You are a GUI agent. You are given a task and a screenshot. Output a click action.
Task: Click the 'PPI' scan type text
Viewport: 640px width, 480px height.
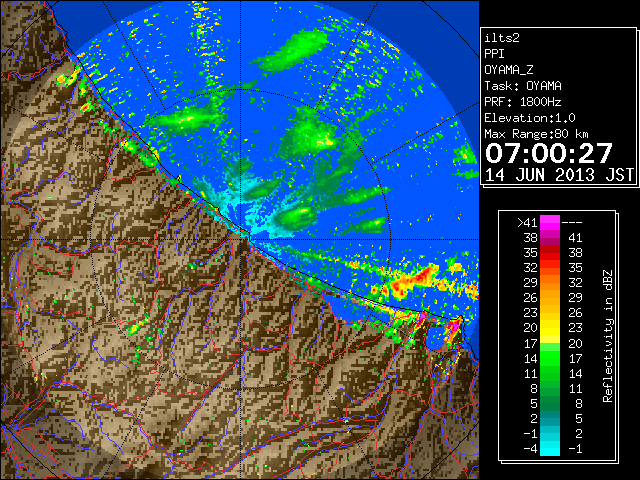[494, 54]
